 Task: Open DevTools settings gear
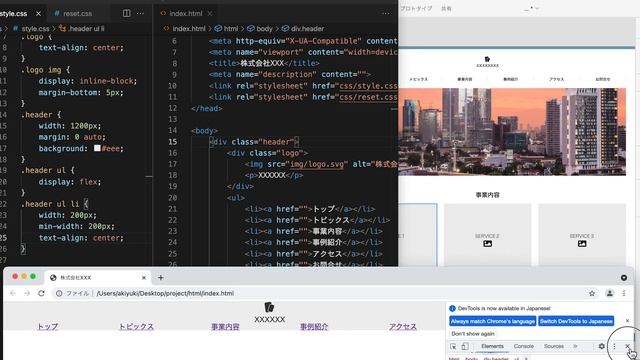(x=602, y=346)
